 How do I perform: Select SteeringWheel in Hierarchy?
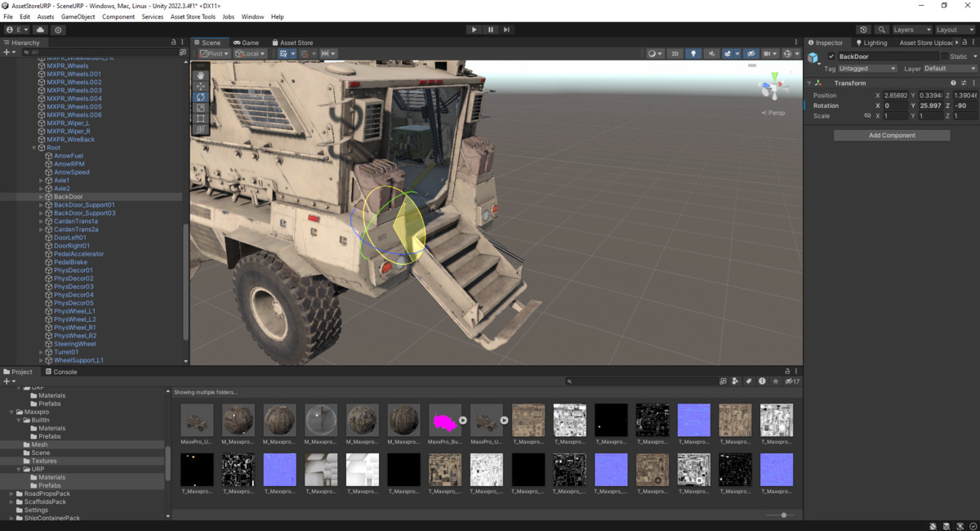click(74, 344)
